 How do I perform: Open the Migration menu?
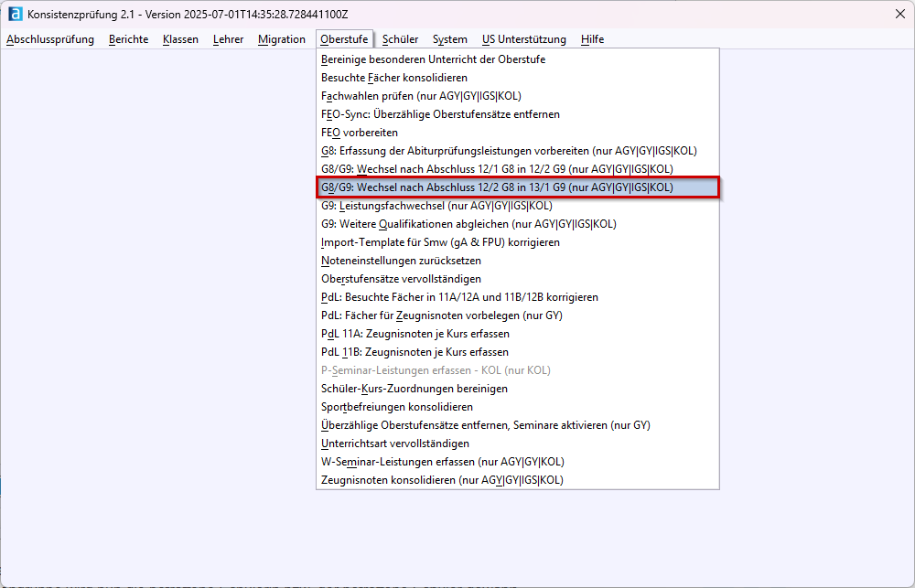[x=281, y=39]
